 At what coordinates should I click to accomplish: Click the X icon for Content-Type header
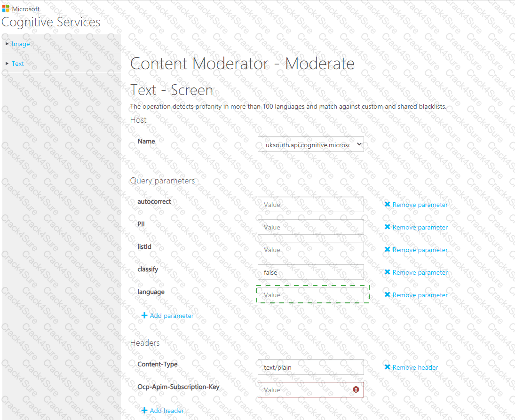387,367
